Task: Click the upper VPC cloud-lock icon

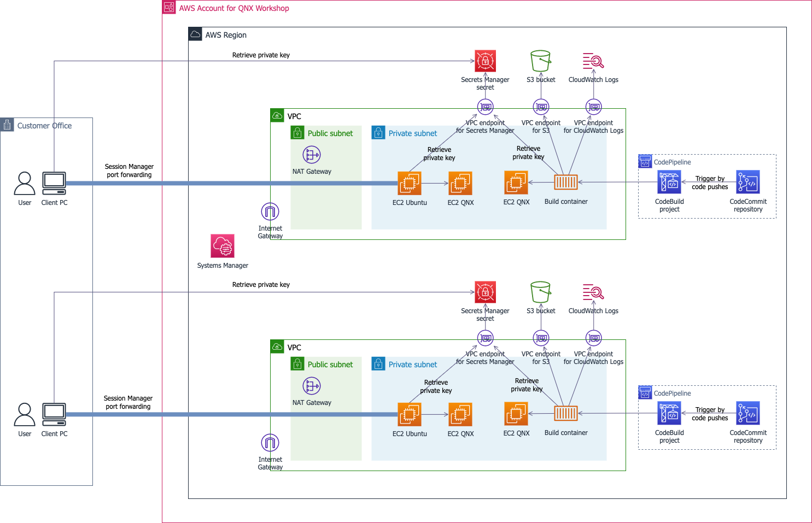Action: click(x=277, y=115)
